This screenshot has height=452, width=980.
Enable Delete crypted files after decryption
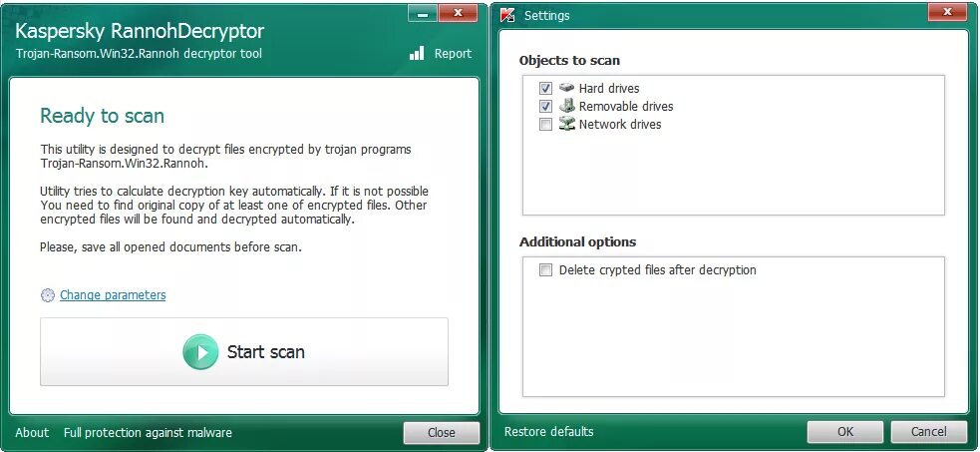click(545, 270)
